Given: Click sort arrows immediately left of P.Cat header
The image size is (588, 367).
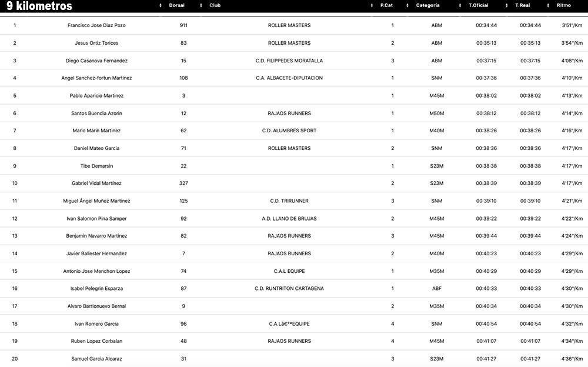Looking at the screenshot, I should 373,6.
